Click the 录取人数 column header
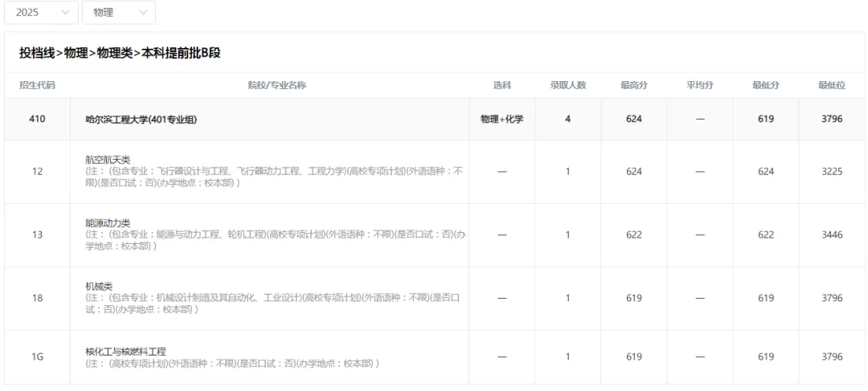Image resolution: width=868 pixels, height=391 pixels. click(x=568, y=85)
